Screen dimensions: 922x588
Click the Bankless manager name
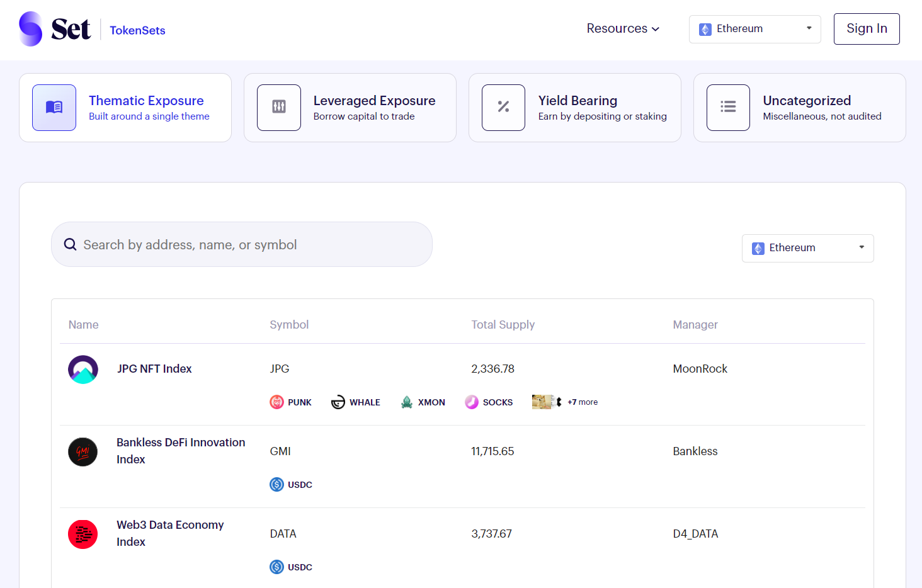pos(695,451)
